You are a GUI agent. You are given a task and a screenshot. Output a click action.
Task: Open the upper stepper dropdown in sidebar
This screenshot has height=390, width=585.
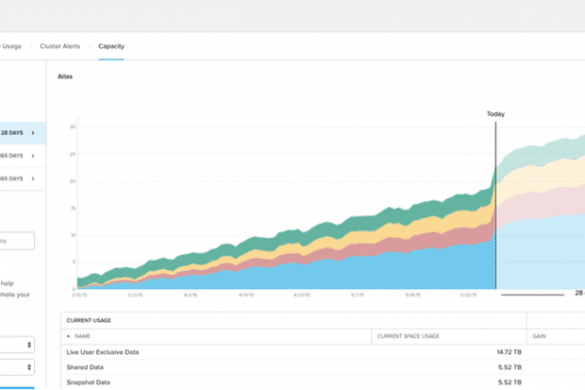[x=17, y=345]
